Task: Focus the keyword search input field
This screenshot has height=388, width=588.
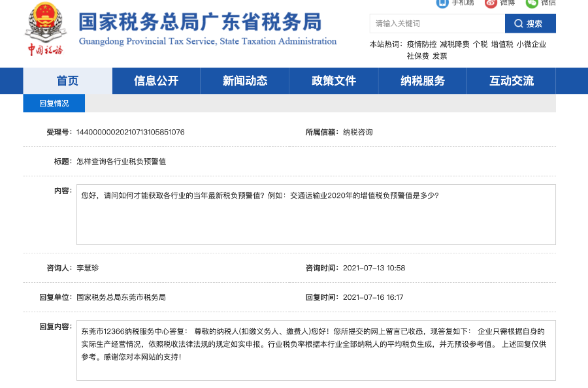Action: (437, 24)
